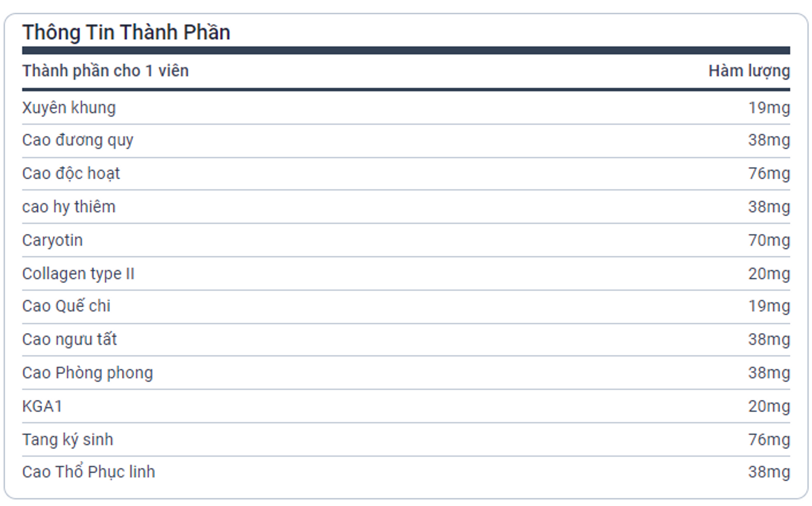812x506 pixels.
Task: Select the Cao Quế chi row
Action: (66, 306)
